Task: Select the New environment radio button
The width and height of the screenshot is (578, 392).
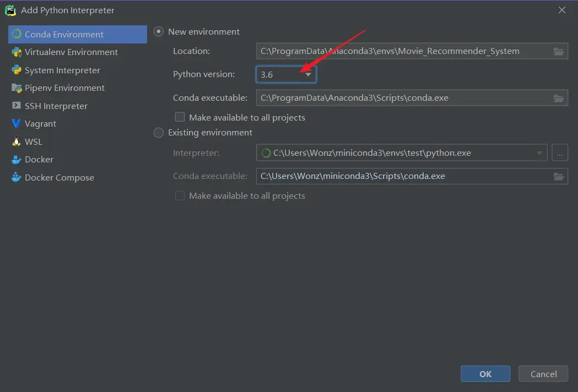Action: point(159,32)
